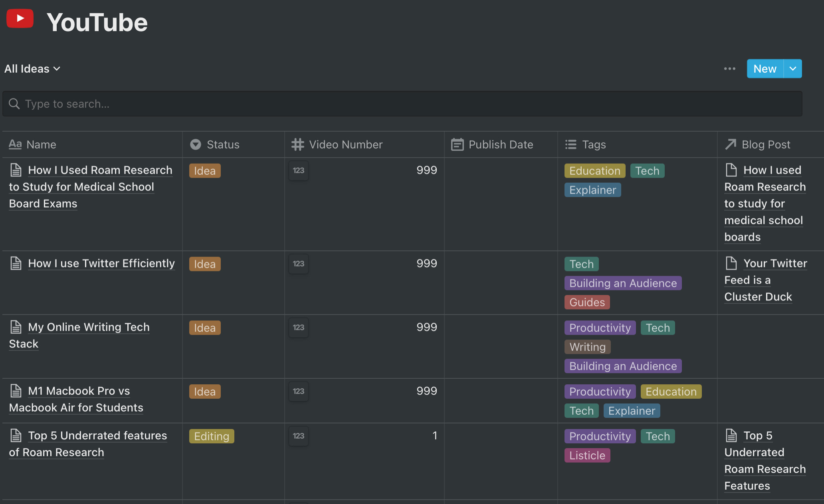This screenshot has height=504, width=824.
Task: Click 123 number icon in Top 5 Underrated row
Action: (x=299, y=436)
